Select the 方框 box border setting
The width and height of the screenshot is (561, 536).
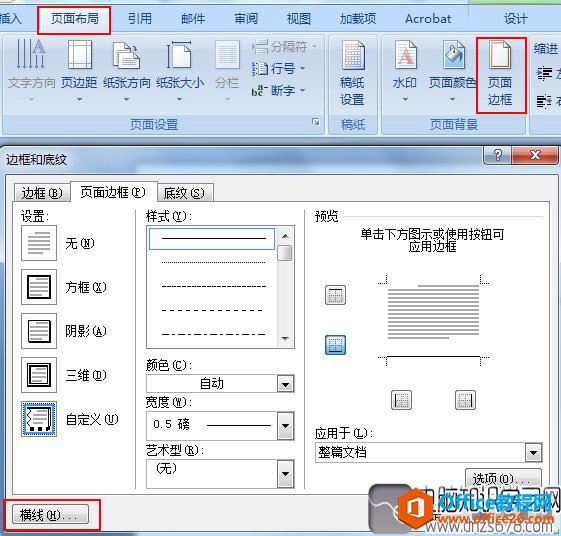click(39, 287)
